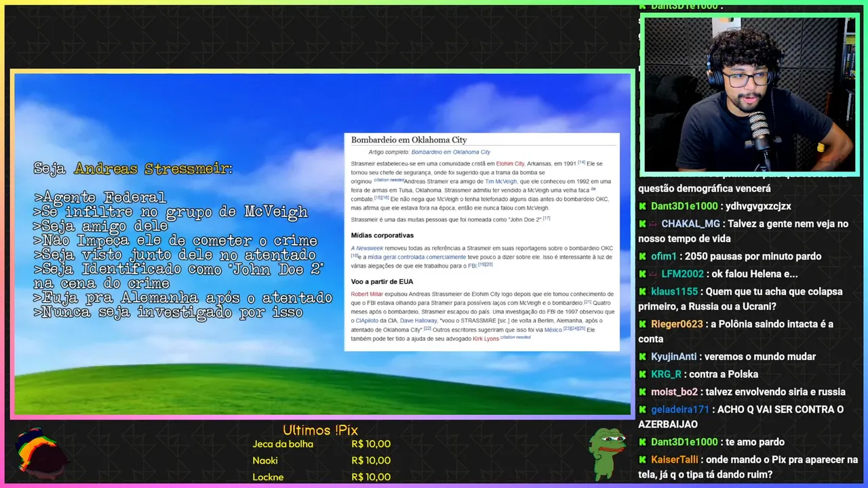Open username KaiserTalli in chat

pos(674,460)
